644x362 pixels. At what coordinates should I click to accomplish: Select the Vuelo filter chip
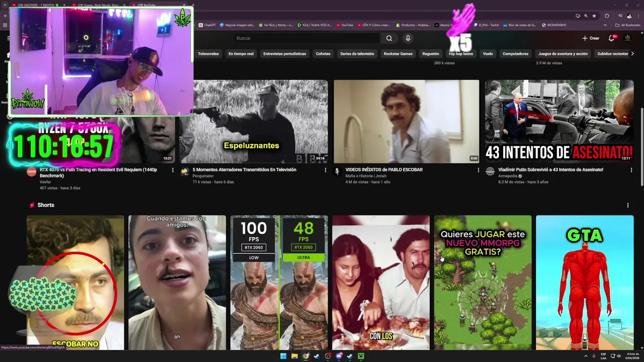pos(488,54)
